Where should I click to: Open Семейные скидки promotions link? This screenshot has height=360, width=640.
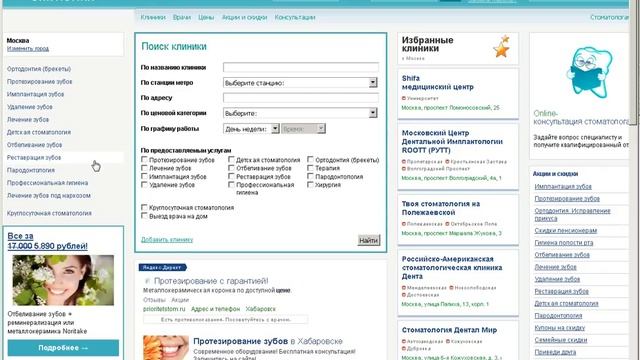561,340
